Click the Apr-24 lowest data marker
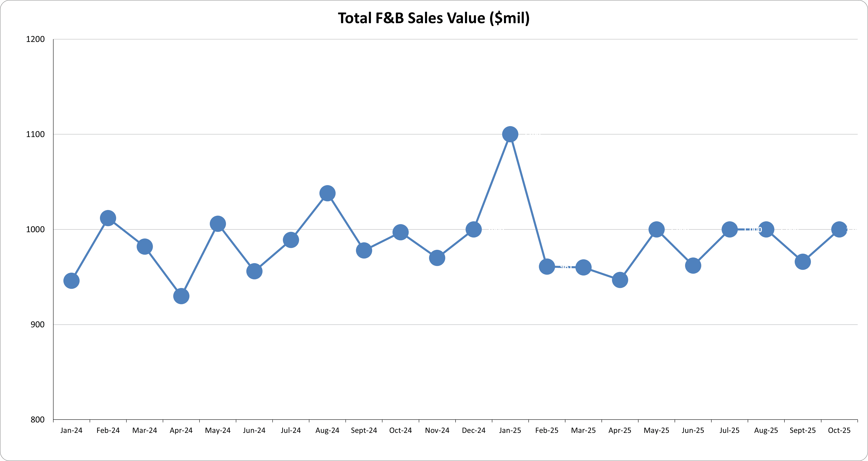 181,296
